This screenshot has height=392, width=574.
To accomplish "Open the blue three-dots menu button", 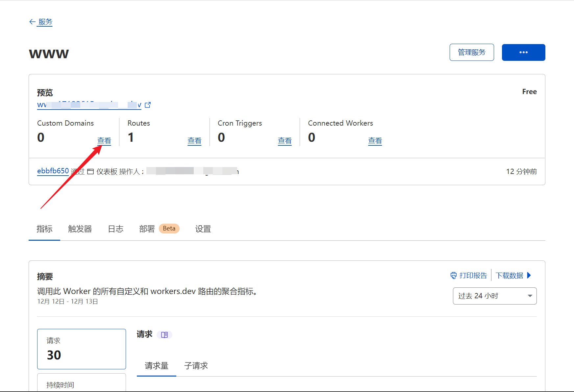I will (523, 52).
